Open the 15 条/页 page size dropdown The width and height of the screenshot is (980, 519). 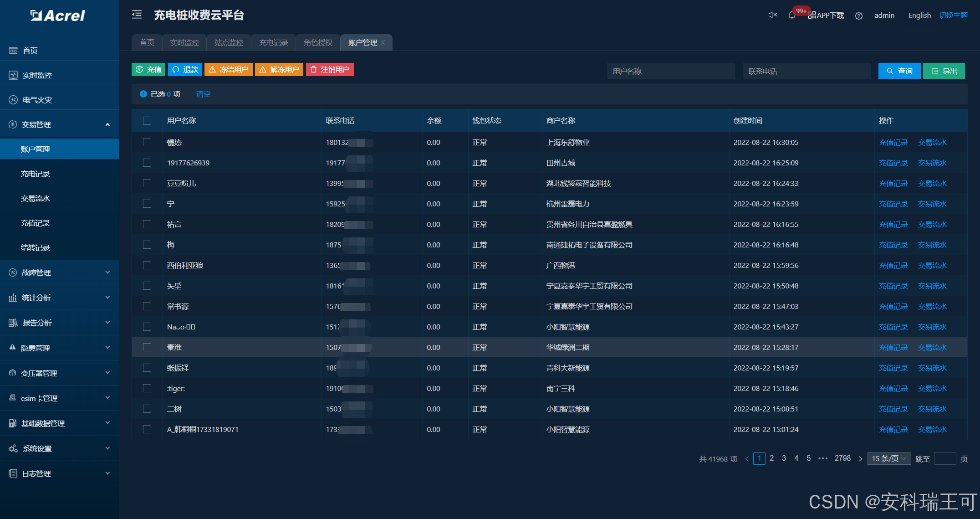pyautogui.click(x=888, y=458)
